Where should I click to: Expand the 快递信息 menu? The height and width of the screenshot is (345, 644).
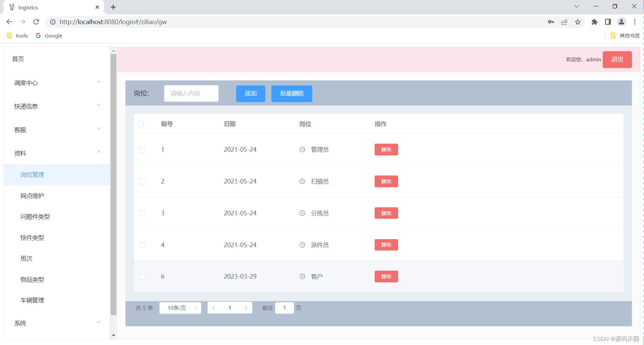pyautogui.click(x=57, y=106)
